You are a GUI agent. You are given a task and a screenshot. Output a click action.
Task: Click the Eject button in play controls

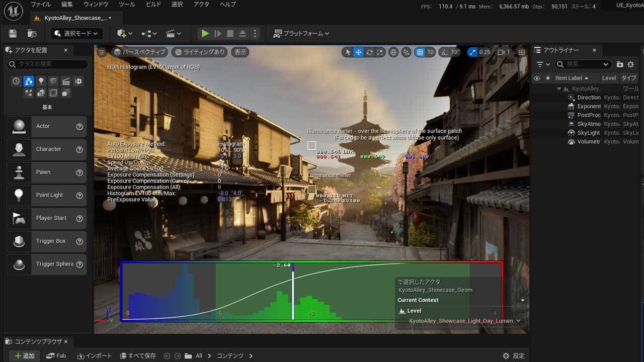243,34
